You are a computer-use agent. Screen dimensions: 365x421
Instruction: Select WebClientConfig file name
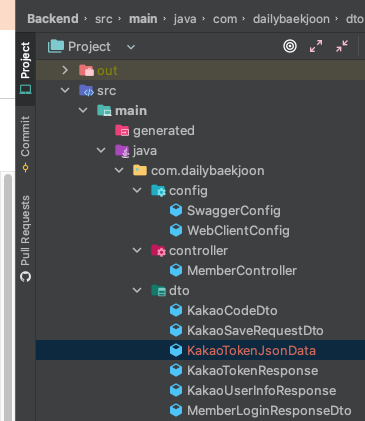coord(238,231)
